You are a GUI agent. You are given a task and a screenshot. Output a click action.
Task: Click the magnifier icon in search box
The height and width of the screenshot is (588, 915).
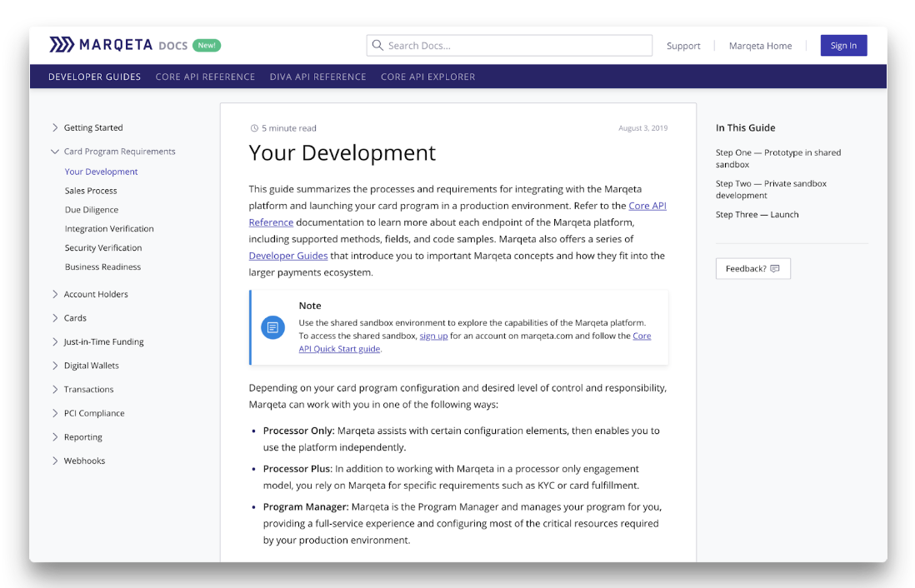pos(377,45)
